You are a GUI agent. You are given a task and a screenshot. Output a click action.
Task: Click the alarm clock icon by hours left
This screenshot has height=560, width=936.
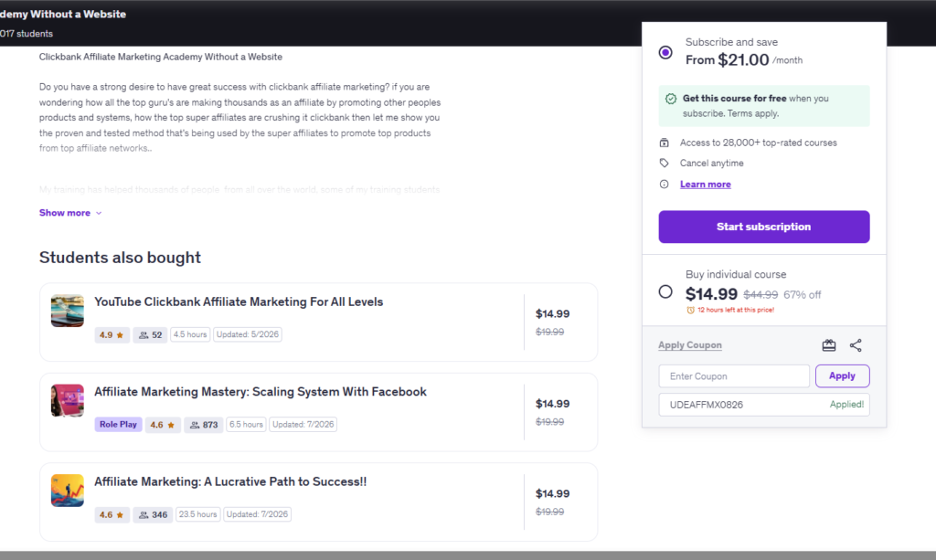691,310
